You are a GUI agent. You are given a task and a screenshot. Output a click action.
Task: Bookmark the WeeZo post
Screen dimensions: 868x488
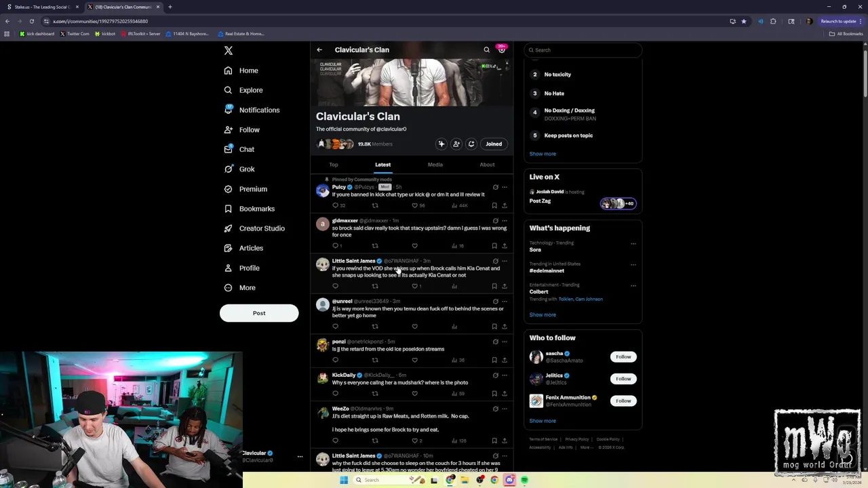(x=494, y=441)
